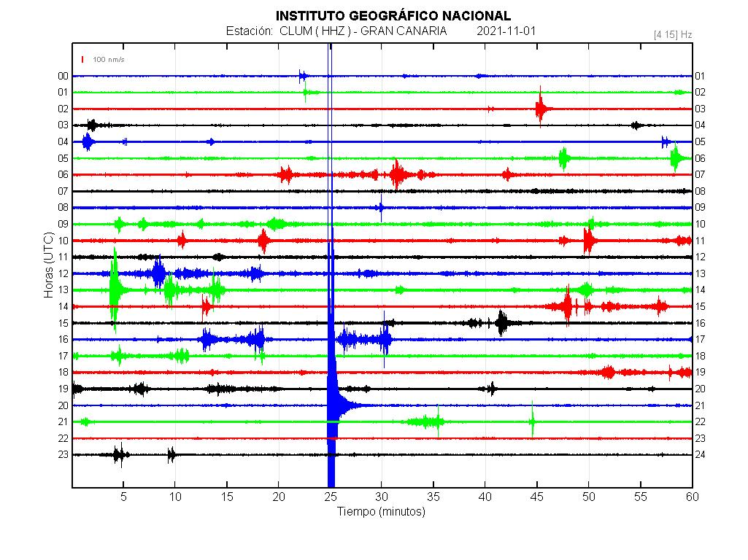Viewport: 748px width, 560px height.
Task: Select start-hour label 09 on the left axis
Action: pyautogui.click(x=63, y=225)
